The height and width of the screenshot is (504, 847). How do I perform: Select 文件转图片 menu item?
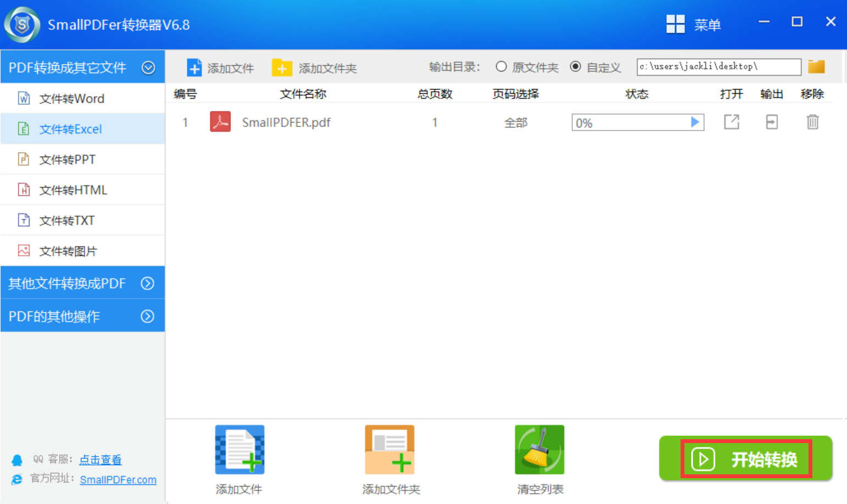(82, 251)
